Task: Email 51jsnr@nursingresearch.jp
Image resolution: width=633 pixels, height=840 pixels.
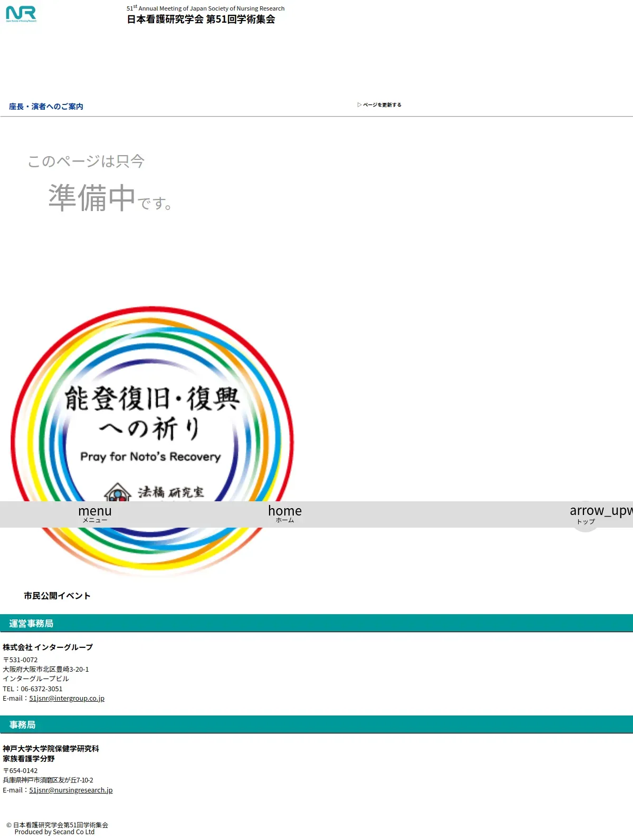Action: click(x=71, y=790)
